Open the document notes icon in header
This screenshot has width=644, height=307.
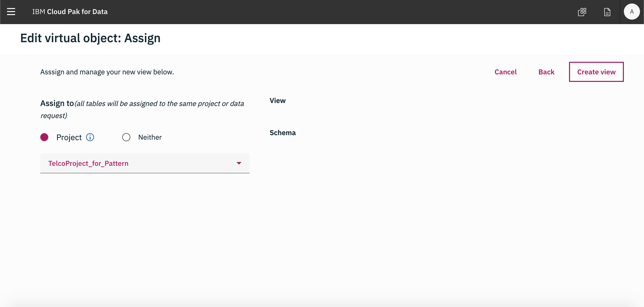click(607, 12)
